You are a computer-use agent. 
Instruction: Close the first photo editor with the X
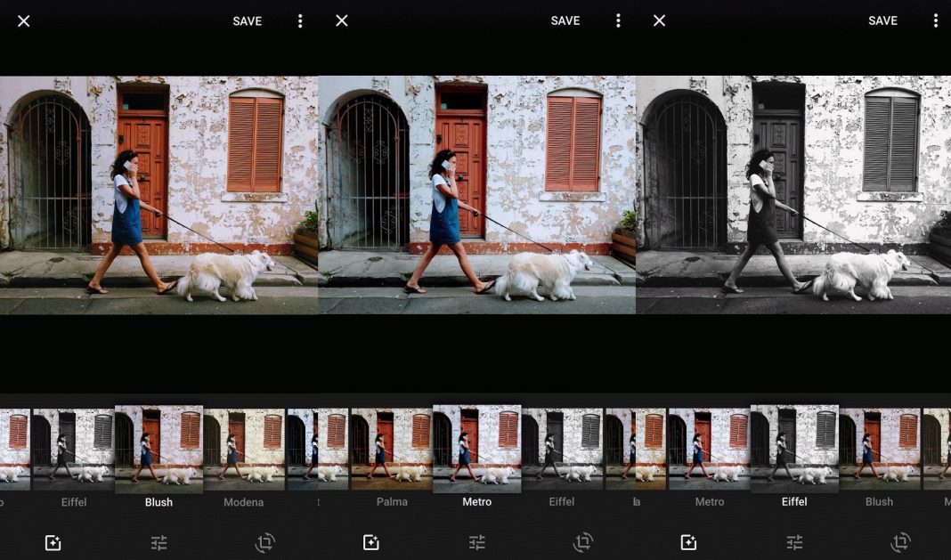(23, 20)
